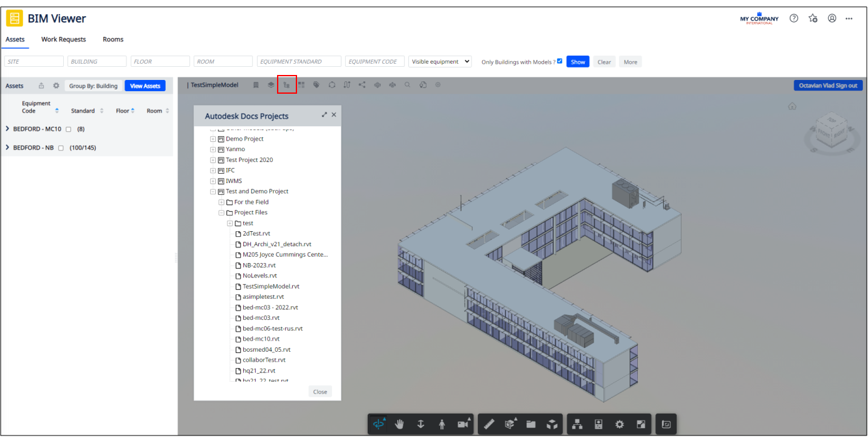Image resolution: width=868 pixels, height=443 pixels.
Task: Activate the First Person walk tool
Action: point(442,424)
